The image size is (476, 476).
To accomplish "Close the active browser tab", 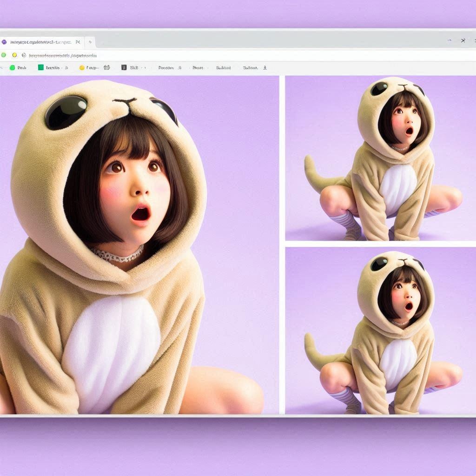I will pyautogui.click(x=78, y=42).
